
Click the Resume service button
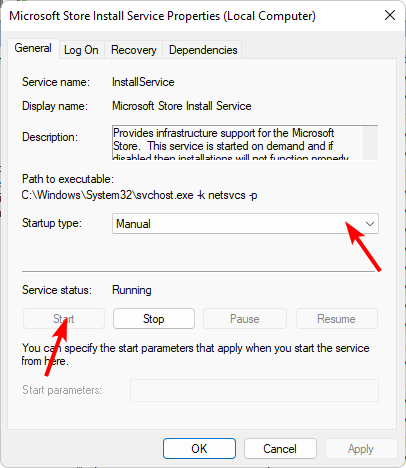pyautogui.click(x=337, y=319)
